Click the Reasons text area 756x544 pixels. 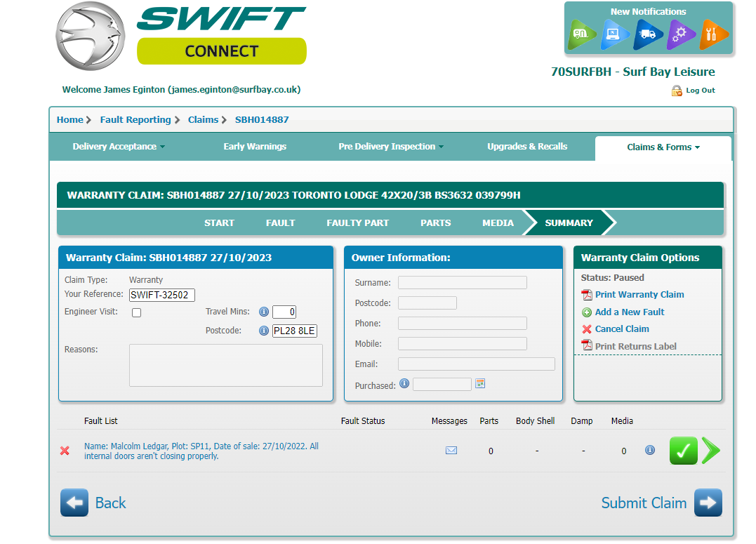225,365
